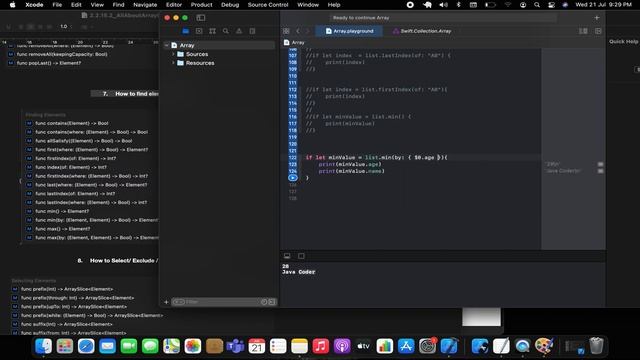Click the playground execute square button
This screenshot has width=640, height=360.
tap(301, 256)
